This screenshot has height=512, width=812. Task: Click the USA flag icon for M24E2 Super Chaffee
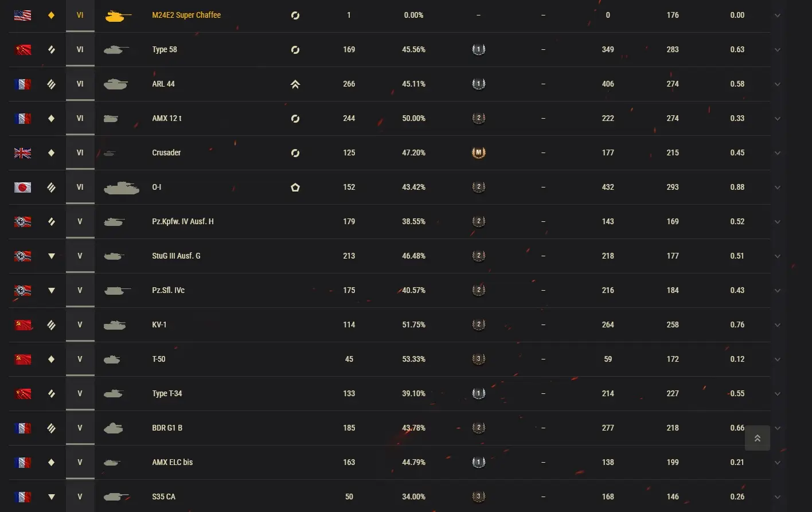(x=23, y=15)
